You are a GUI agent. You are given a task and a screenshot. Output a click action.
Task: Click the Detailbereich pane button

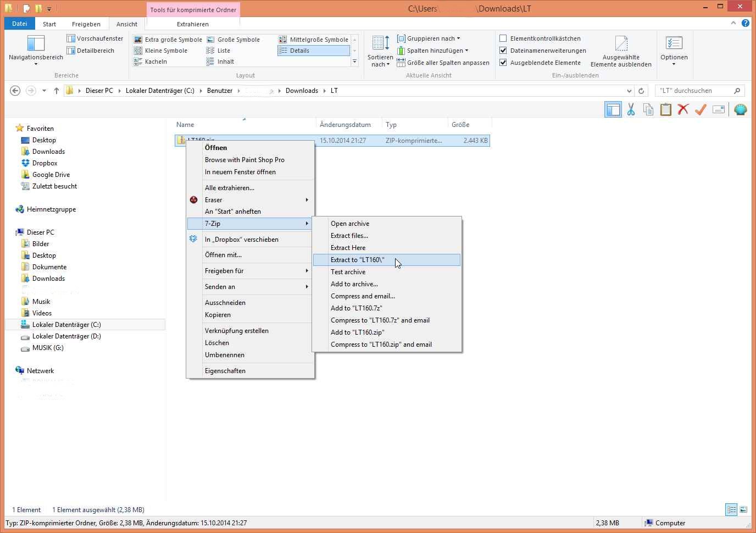[90, 51]
